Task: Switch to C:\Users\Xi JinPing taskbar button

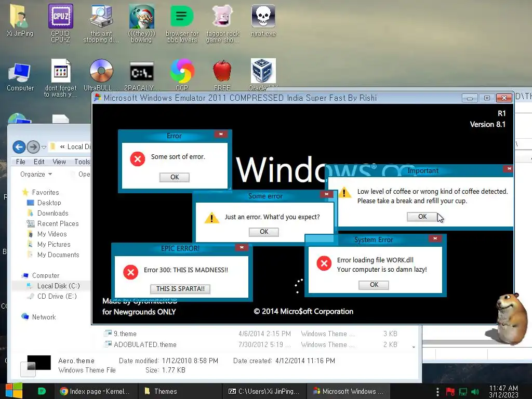Action: point(264,391)
